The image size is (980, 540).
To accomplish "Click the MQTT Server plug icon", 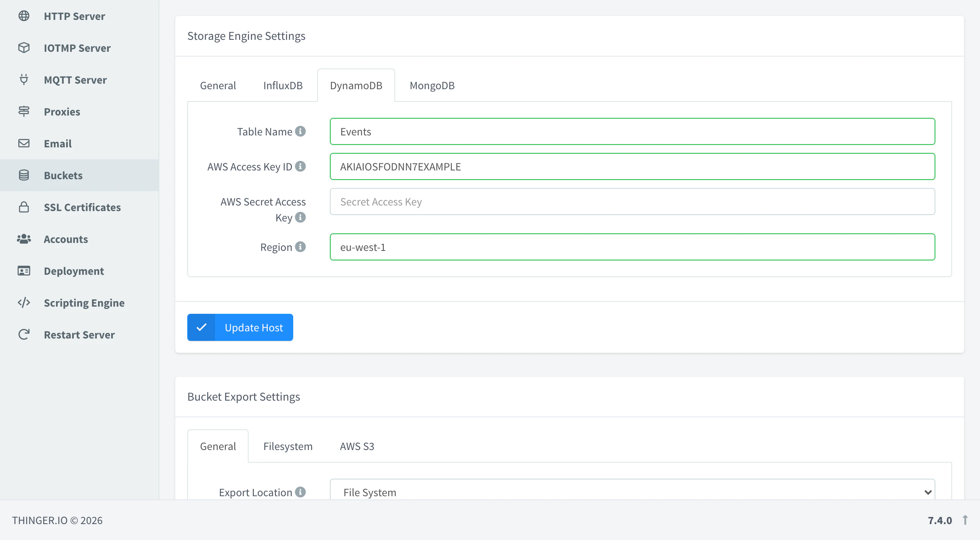I will click(x=24, y=80).
